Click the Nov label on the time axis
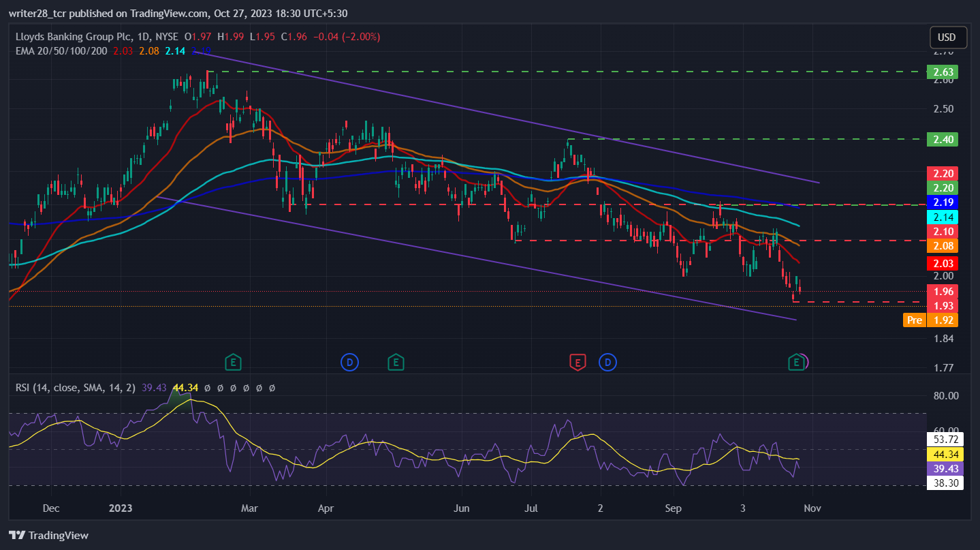The width and height of the screenshot is (980, 550). [811, 508]
